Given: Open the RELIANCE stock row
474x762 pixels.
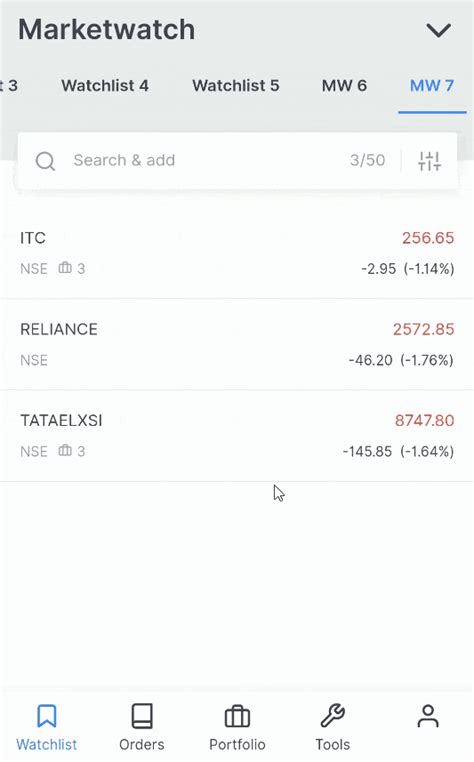Looking at the screenshot, I should click(237, 344).
